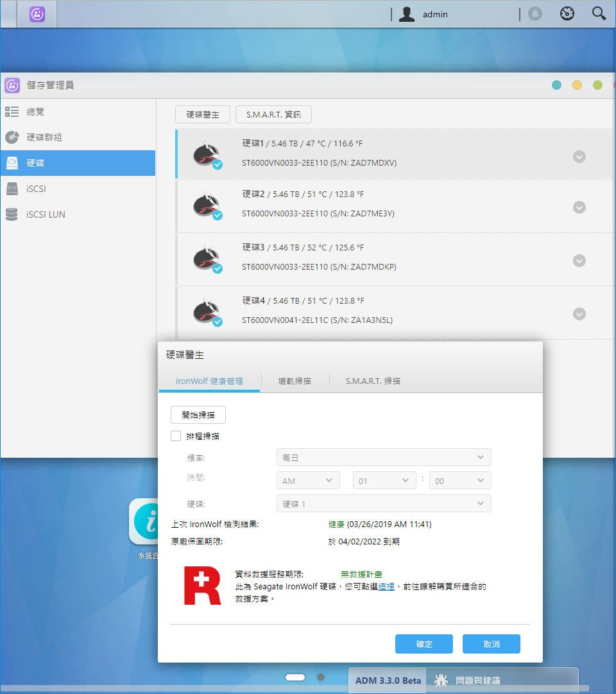Click the 總覽 sidebar icon
Screen dimensions: 616x694
(x=12, y=112)
